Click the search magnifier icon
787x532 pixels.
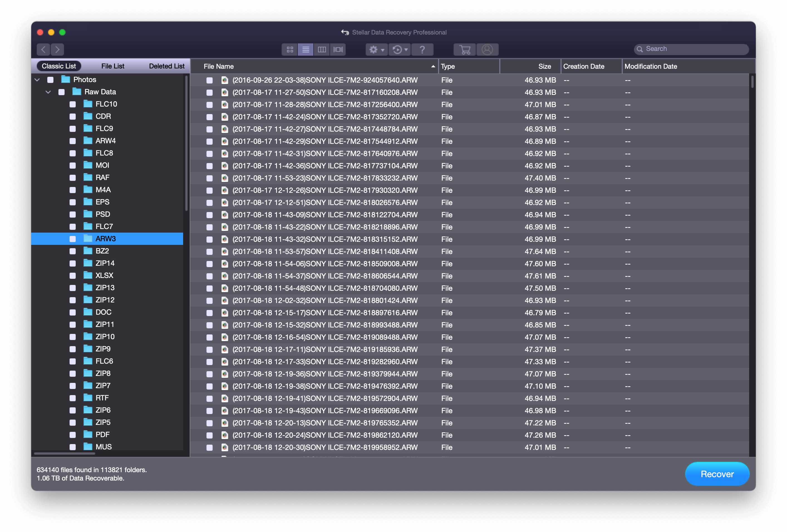point(640,49)
